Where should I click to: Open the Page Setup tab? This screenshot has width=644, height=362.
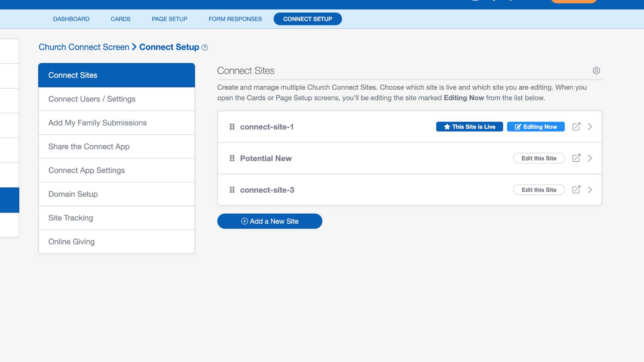pyautogui.click(x=169, y=19)
